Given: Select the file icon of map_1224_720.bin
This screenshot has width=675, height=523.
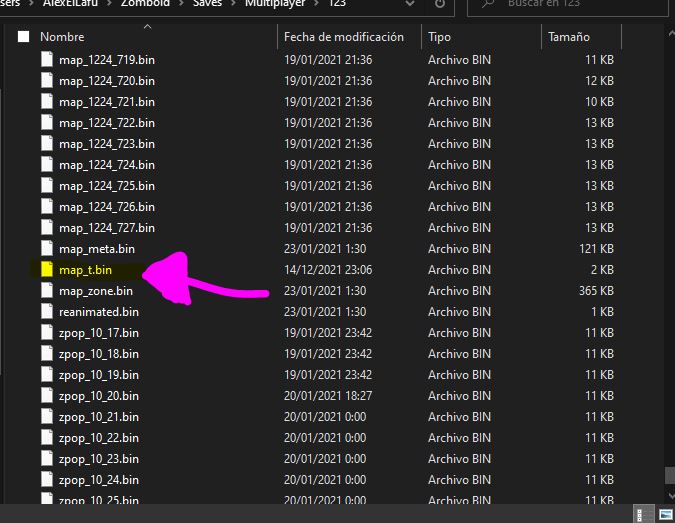Looking at the screenshot, I should 47,80.
